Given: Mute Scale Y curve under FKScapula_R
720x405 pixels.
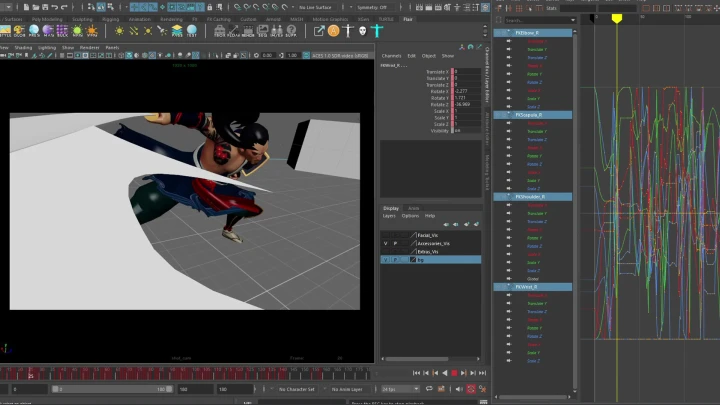Looking at the screenshot, I should 509,180.
